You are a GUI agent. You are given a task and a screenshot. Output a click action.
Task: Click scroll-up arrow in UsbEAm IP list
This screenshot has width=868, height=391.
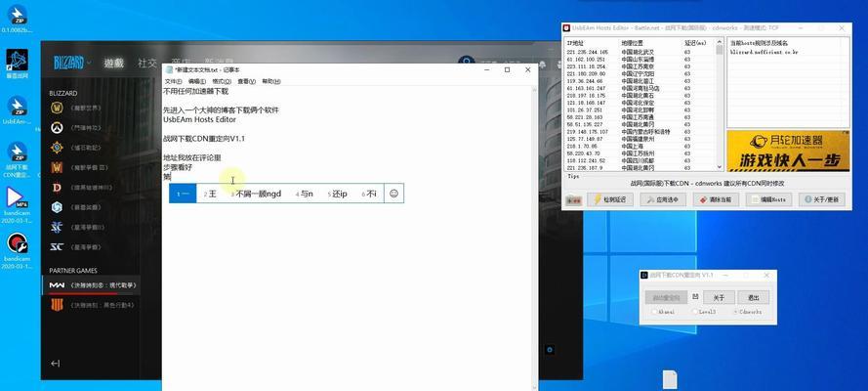tap(719, 42)
